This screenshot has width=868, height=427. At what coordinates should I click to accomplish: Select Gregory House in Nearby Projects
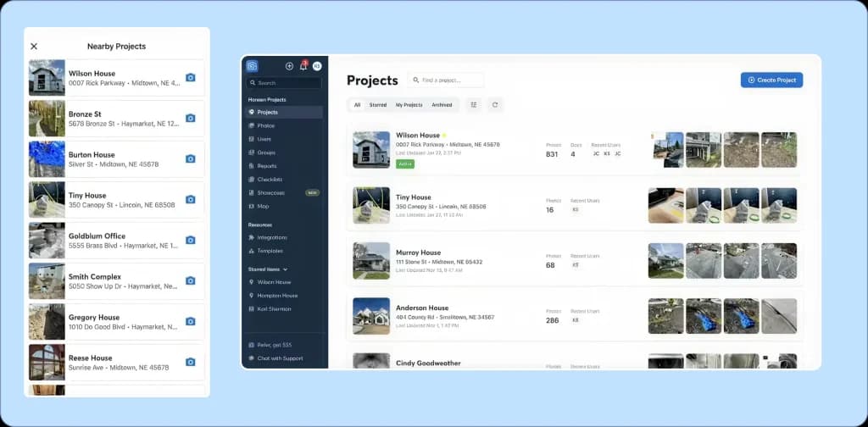coord(117,321)
